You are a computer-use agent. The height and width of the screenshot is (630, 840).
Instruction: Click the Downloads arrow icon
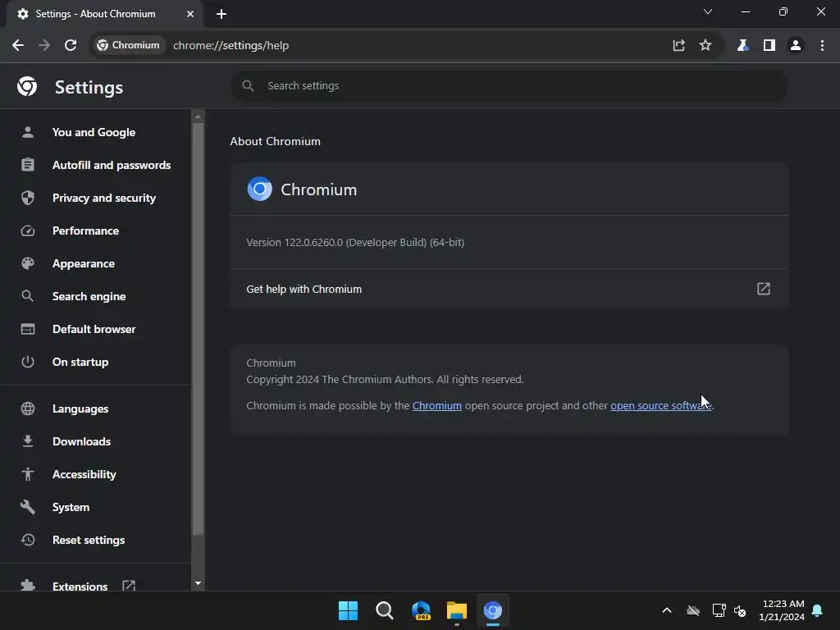coord(28,441)
